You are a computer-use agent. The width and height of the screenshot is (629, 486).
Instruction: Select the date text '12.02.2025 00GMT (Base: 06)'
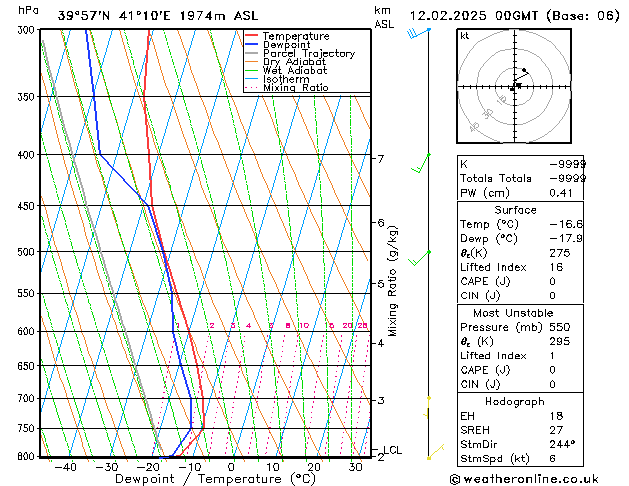[515, 16]
